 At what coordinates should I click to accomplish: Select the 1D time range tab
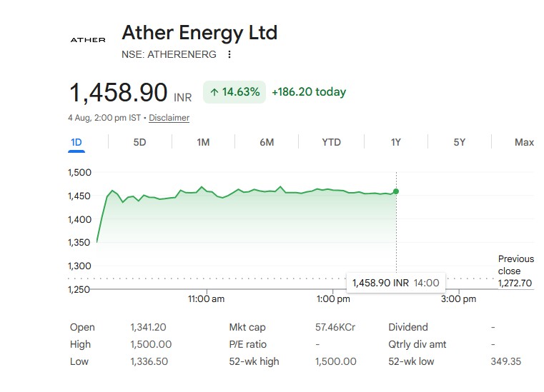coord(76,143)
